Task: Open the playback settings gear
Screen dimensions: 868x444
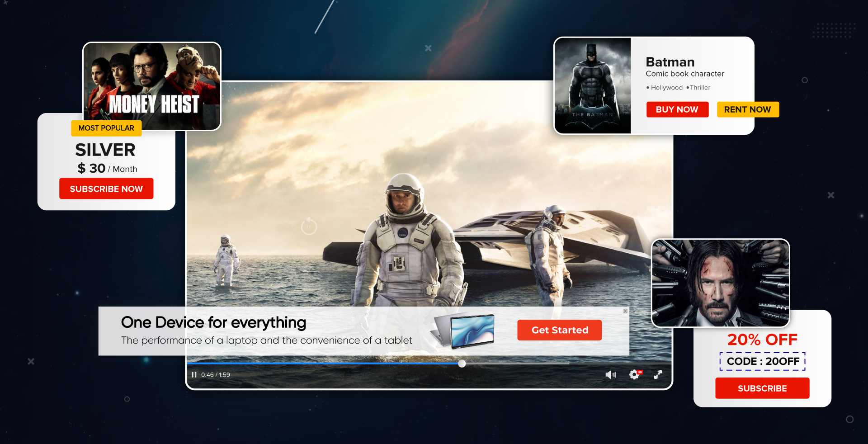Action: (x=634, y=374)
